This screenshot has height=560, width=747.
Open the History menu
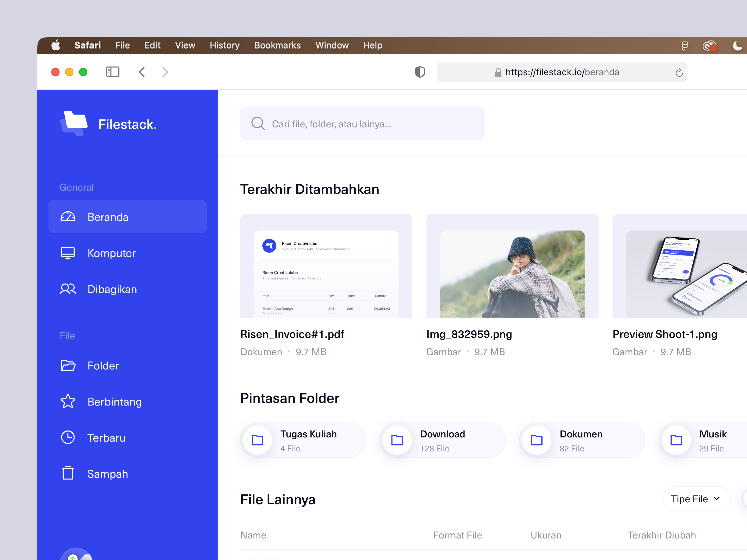click(x=224, y=45)
